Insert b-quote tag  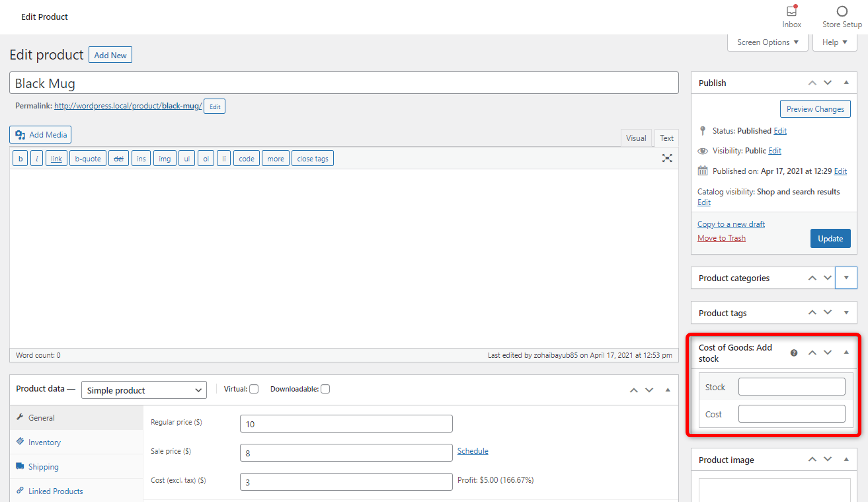(88, 159)
